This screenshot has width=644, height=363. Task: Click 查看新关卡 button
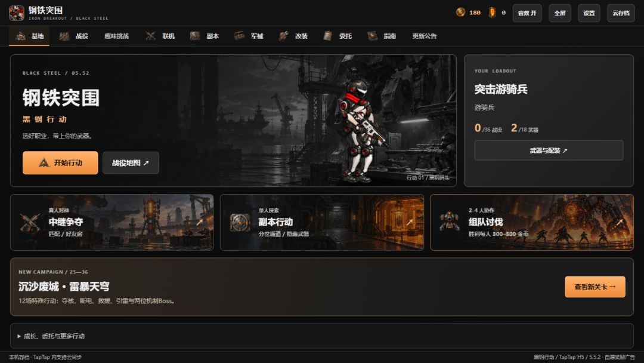click(595, 287)
